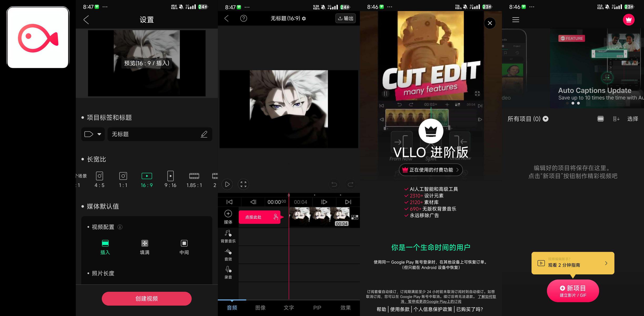
Task: Select the 4:5 aspect ratio
Action: tap(99, 180)
